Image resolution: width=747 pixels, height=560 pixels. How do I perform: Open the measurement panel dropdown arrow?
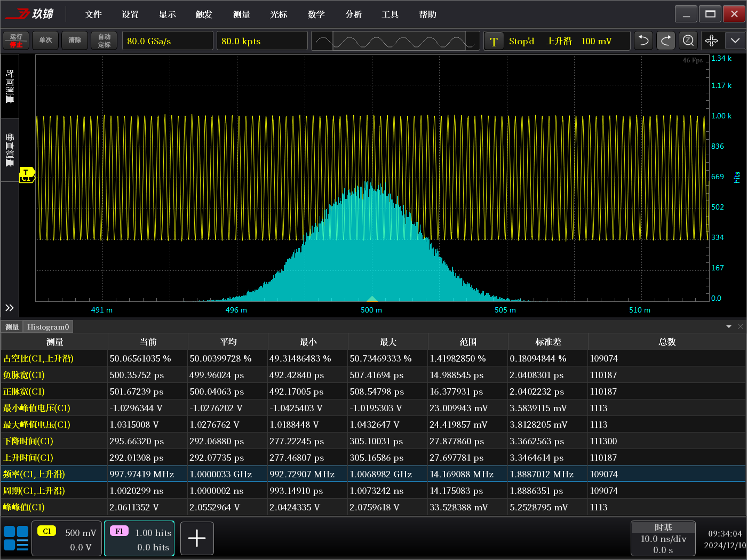729,326
